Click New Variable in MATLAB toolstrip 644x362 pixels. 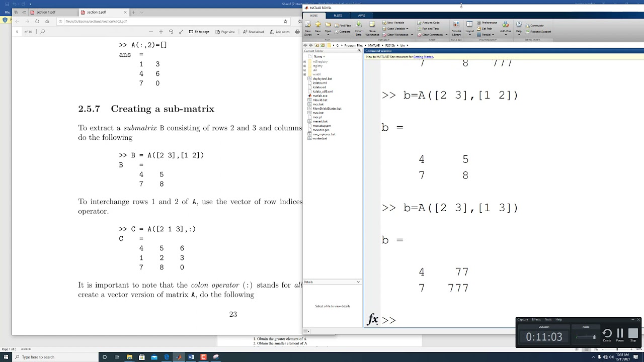point(393,23)
